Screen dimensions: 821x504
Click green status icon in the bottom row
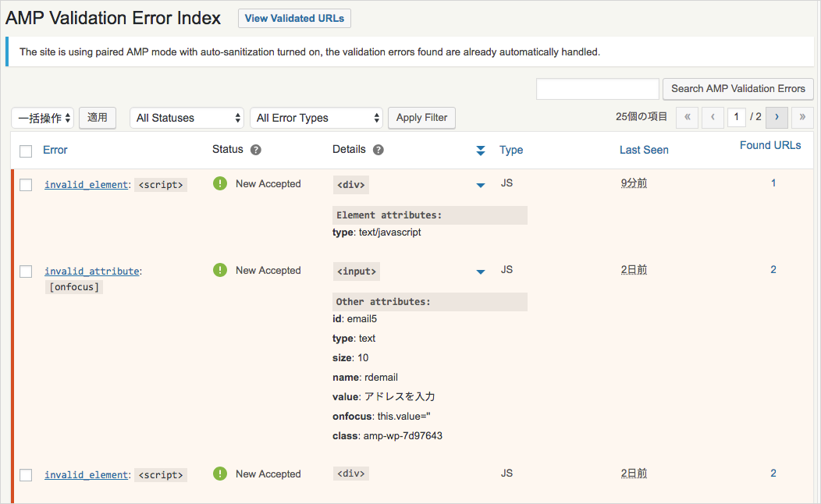[220, 474]
